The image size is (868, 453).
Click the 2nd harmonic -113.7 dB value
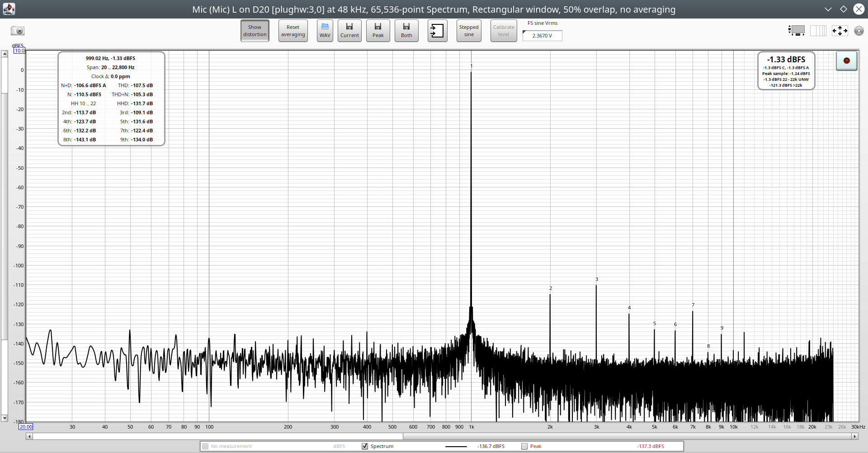(x=85, y=112)
